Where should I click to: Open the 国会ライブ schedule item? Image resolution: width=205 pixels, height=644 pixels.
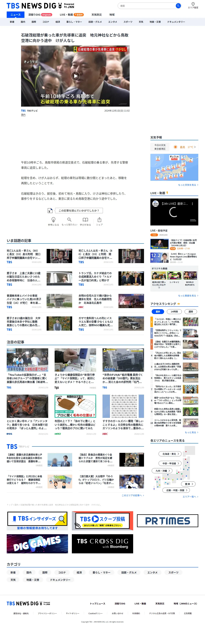[x=174, y=244]
